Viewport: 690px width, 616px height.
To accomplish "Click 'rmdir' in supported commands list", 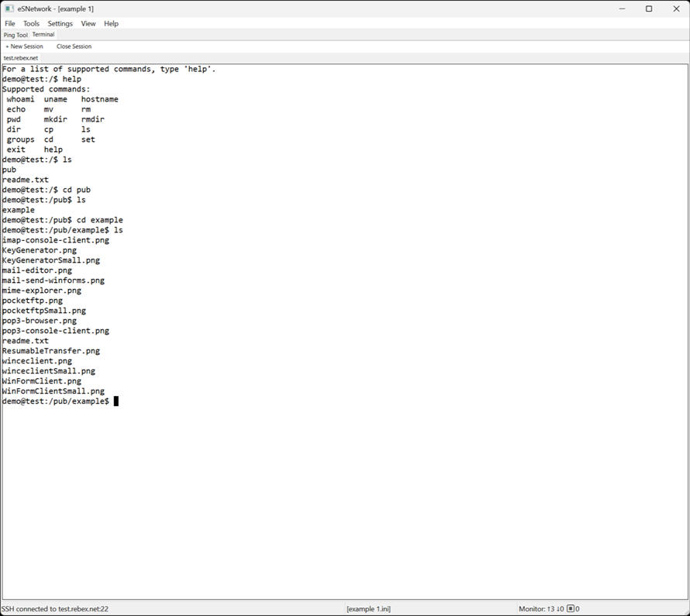I will (93, 119).
